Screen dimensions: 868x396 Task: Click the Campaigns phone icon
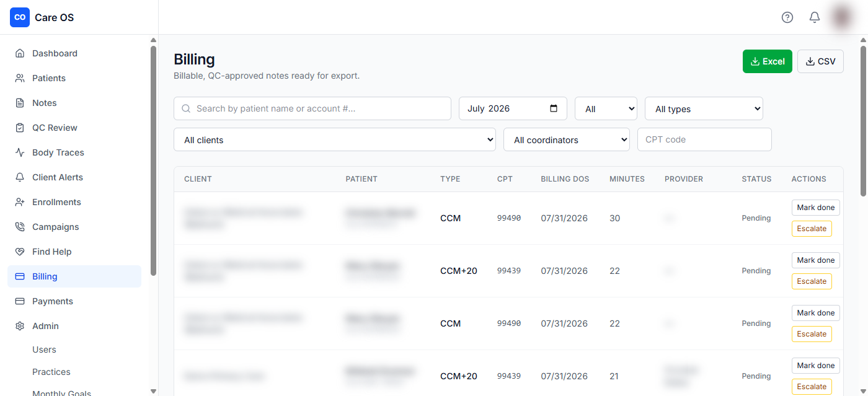(20, 227)
